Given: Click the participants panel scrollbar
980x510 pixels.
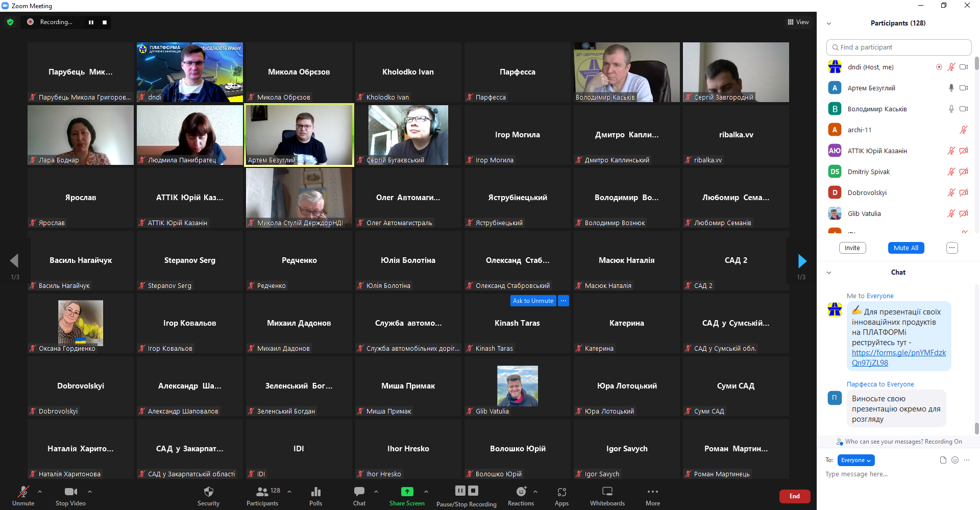Looking at the screenshot, I should tap(976, 63).
